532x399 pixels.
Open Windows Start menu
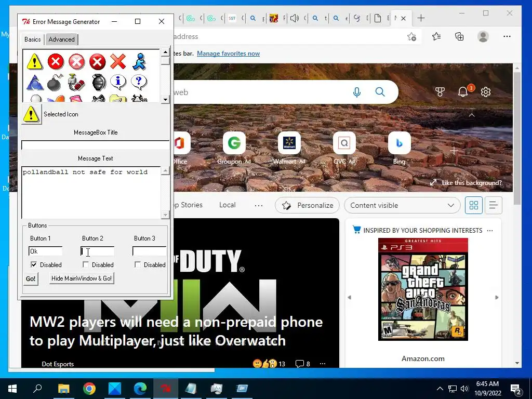12,389
